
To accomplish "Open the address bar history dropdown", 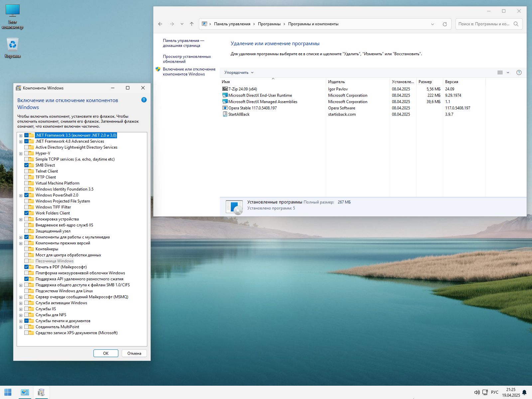I will 433,24.
